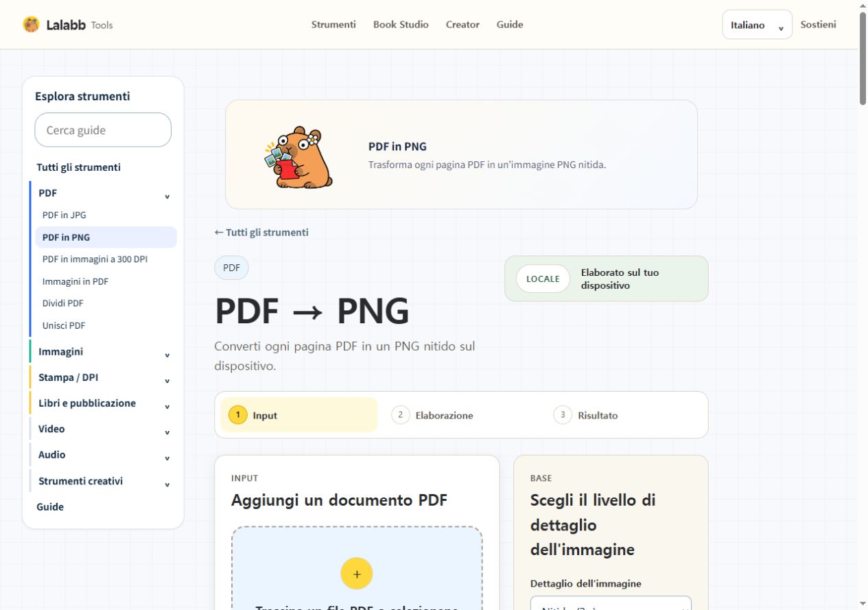Open the Creator menu item

tap(462, 25)
